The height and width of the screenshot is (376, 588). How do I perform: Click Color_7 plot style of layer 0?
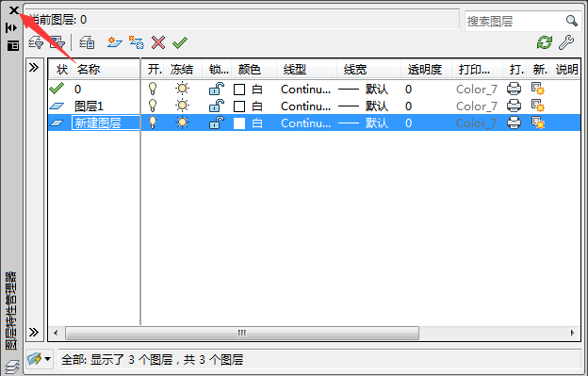pyautogui.click(x=477, y=90)
